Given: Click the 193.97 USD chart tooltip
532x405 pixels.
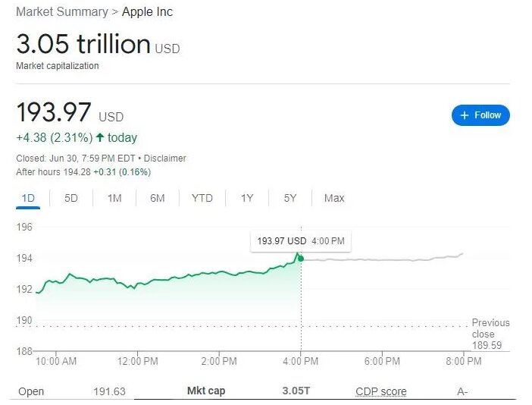Looking at the screenshot, I should pos(300,241).
